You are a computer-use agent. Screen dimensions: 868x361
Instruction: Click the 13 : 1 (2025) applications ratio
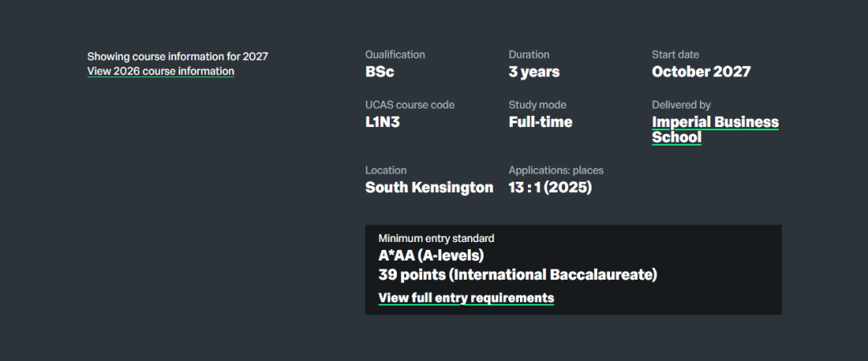[x=550, y=187]
